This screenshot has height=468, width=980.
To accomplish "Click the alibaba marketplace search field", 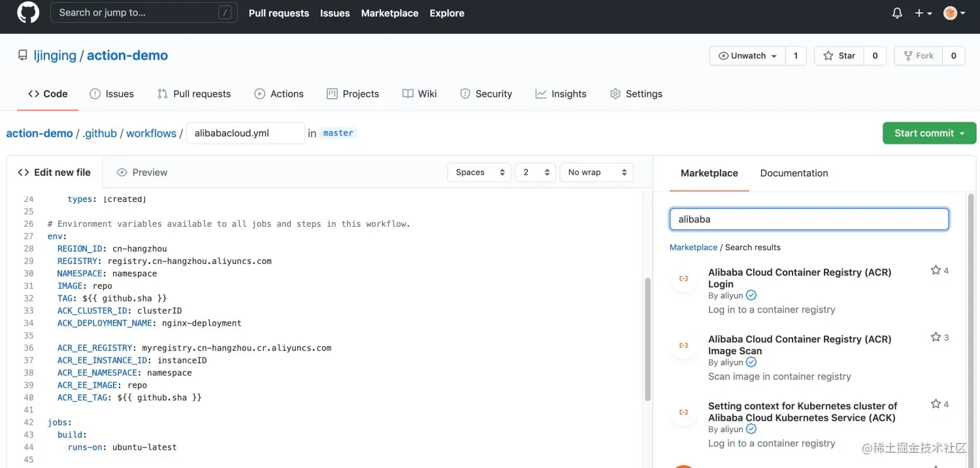I will point(809,220).
